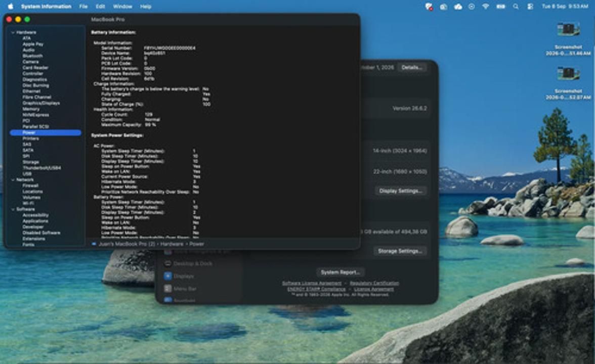Open the Help menu

tap(146, 7)
